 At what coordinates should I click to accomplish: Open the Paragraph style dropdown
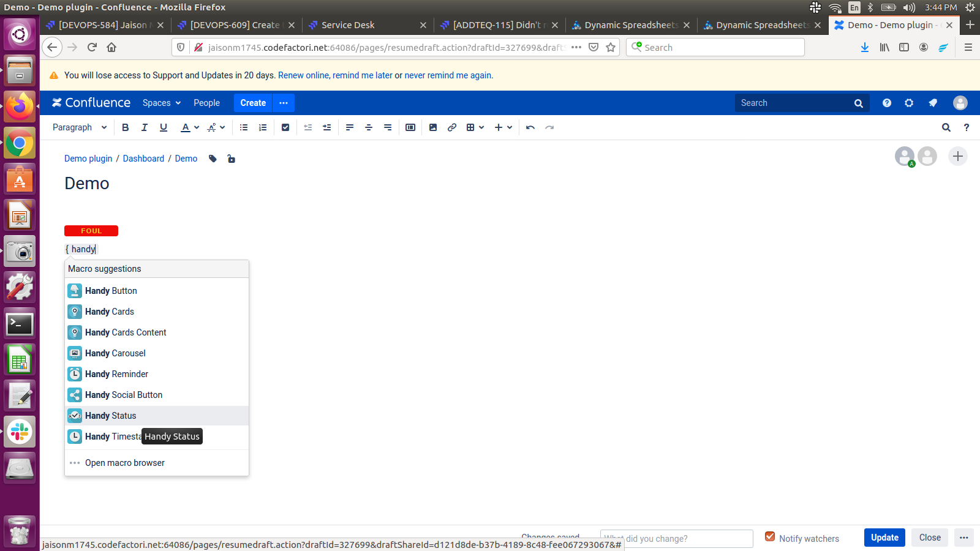80,127
